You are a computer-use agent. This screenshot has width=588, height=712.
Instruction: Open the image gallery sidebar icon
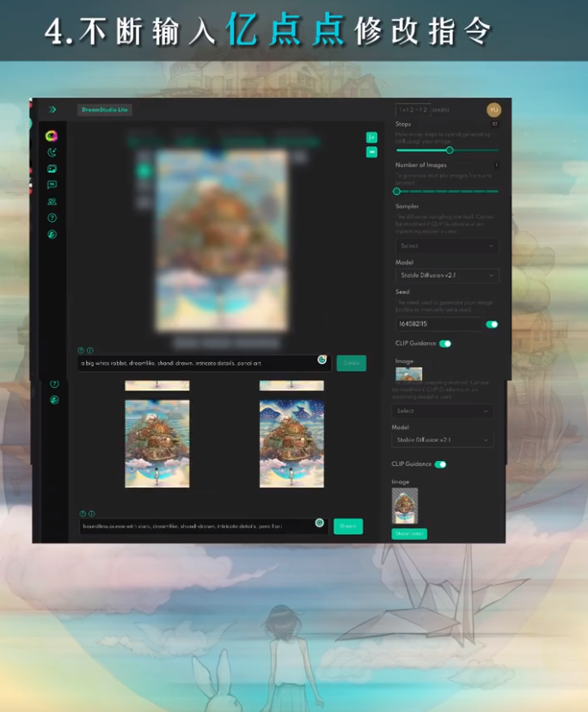coord(52,169)
